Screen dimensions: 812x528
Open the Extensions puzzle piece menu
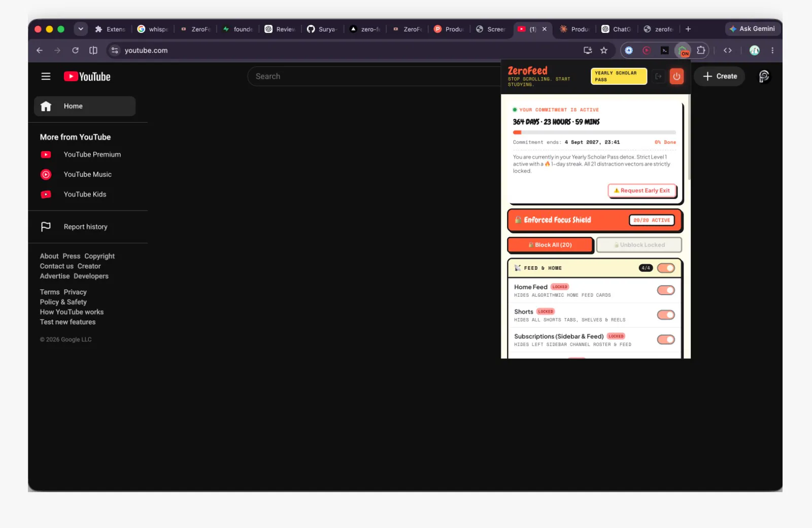pyautogui.click(x=701, y=50)
